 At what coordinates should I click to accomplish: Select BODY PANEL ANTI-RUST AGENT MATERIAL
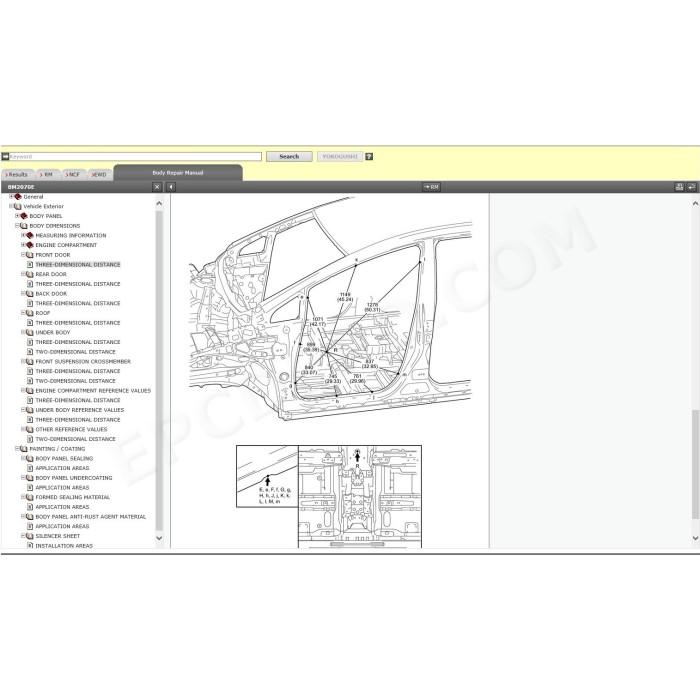(x=91, y=517)
